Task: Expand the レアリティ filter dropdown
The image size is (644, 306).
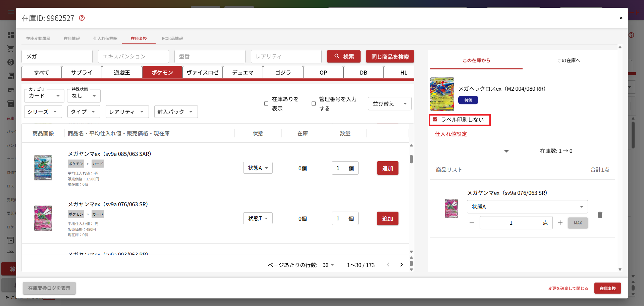Action: 127,112
